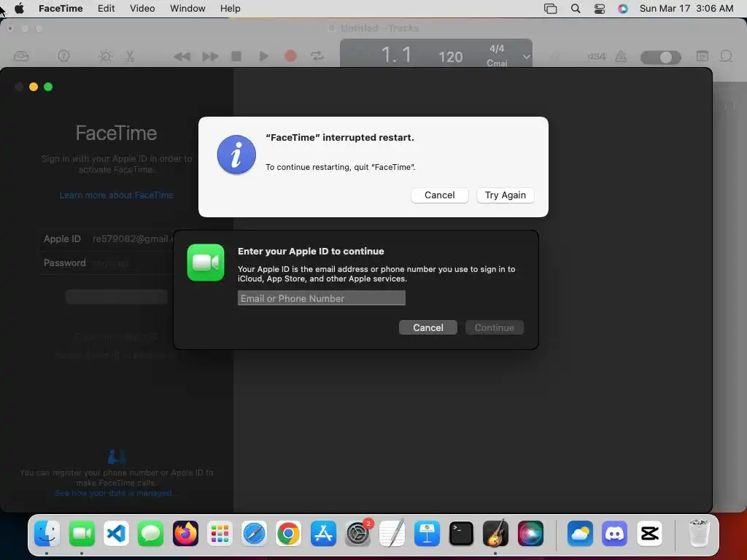Image resolution: width=747 pixels, height=560 pixels.
Task: Launch Safari from the Dock
Action: coord(254,533)
